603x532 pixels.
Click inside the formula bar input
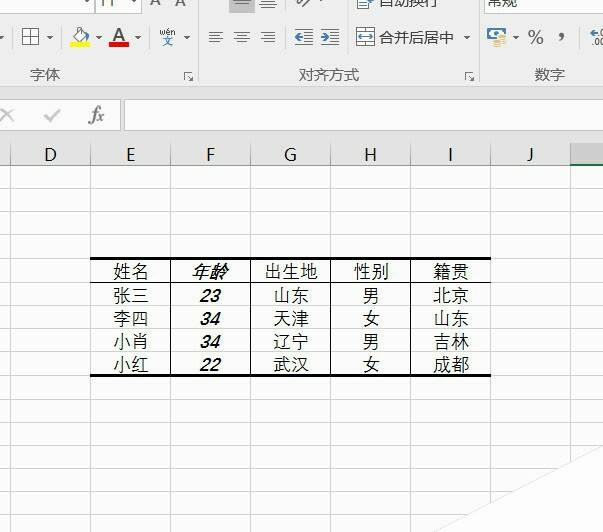(x=363, y=115)
